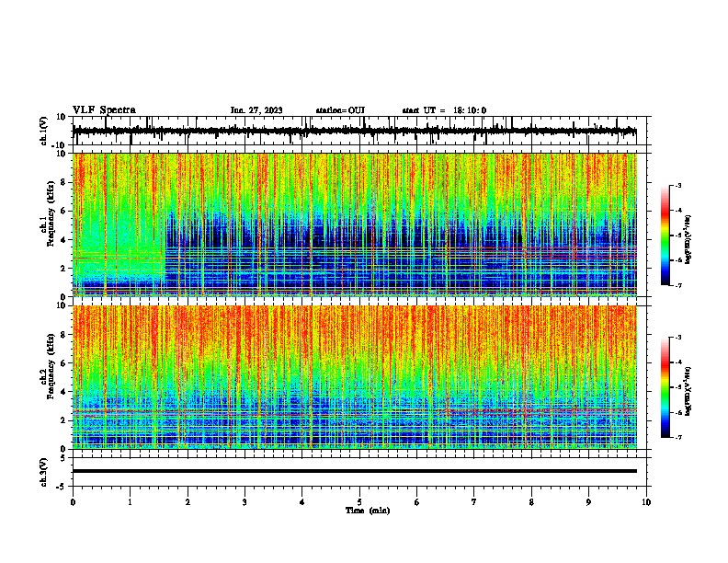Click the "5" tick label on ch.3 voltage axis

click(x=63, y=457)
